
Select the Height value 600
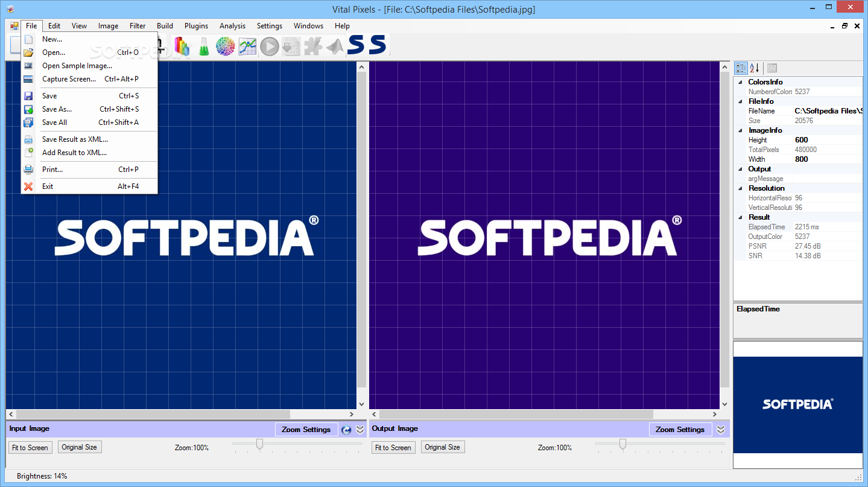(x=828, y=140)
